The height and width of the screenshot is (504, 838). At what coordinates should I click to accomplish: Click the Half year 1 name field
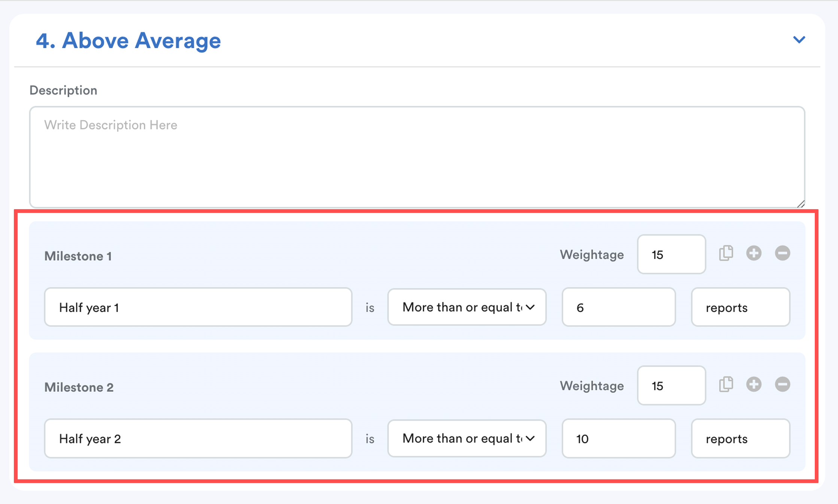pos(198,307)
